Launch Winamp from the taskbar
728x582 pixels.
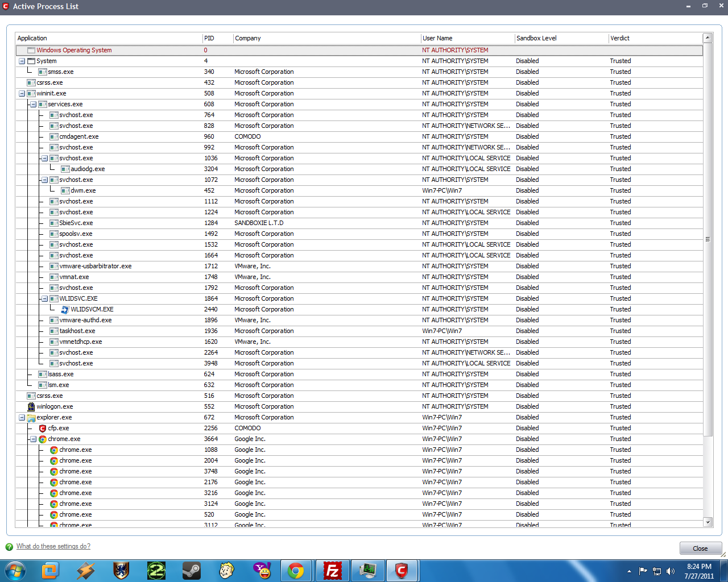(x=86, y=571)
